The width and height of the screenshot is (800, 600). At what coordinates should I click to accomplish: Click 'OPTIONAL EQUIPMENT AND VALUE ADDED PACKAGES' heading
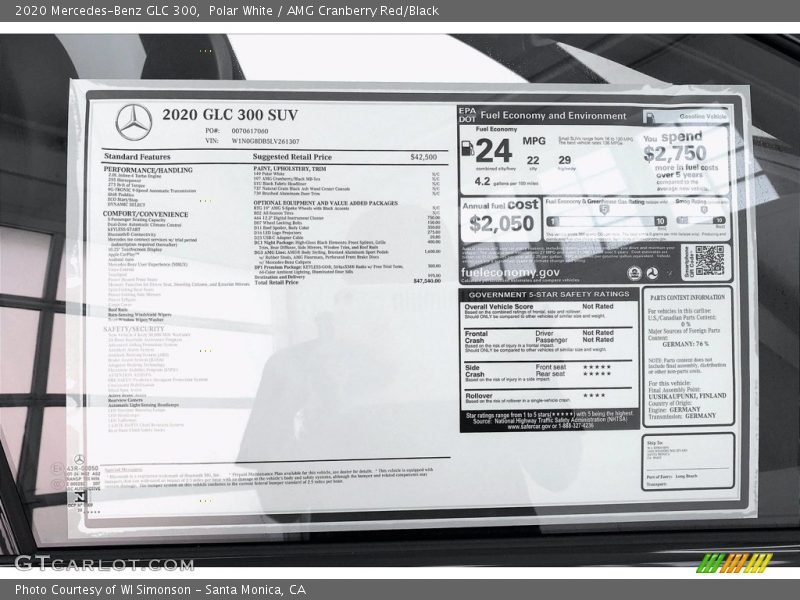click(x=326, y=203)
